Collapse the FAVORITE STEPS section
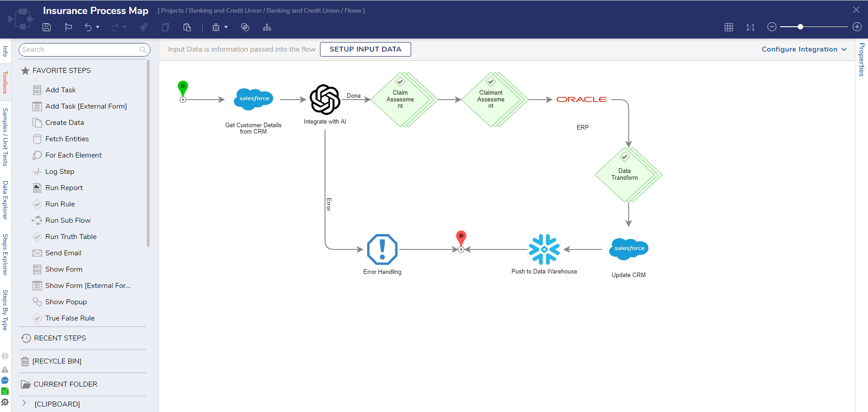Screen dimensions: 868x412 pyautogui.click(x=56, y=71)
